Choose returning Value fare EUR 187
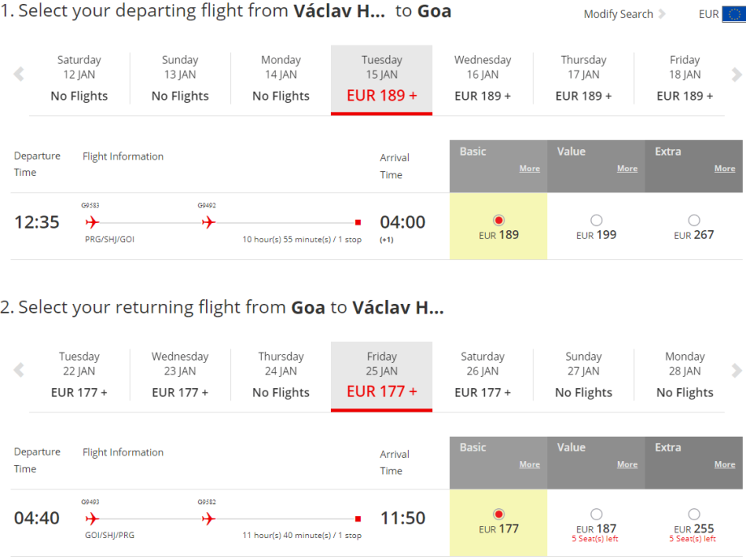The image size is (746, 560). [x=596, y=515]
